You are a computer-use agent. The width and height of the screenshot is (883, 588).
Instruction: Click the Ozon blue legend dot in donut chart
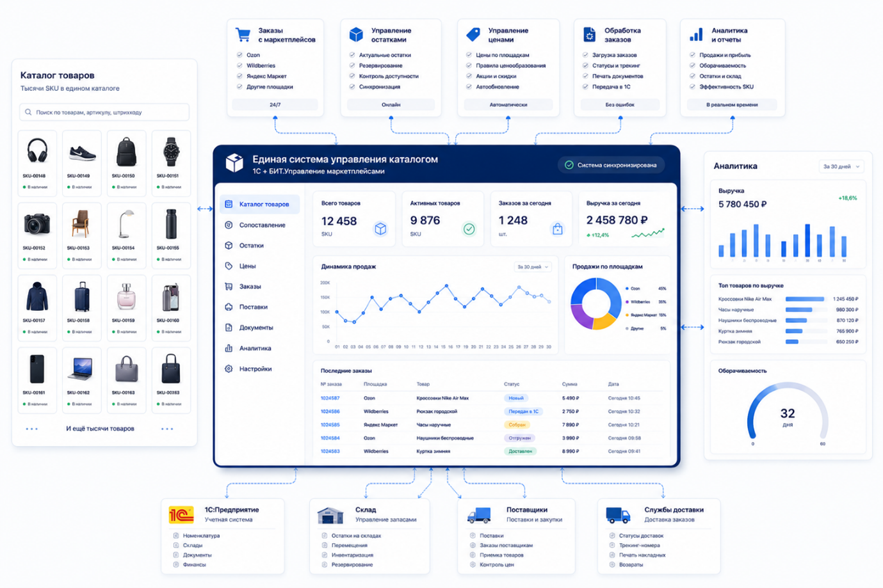coord(628,289)
